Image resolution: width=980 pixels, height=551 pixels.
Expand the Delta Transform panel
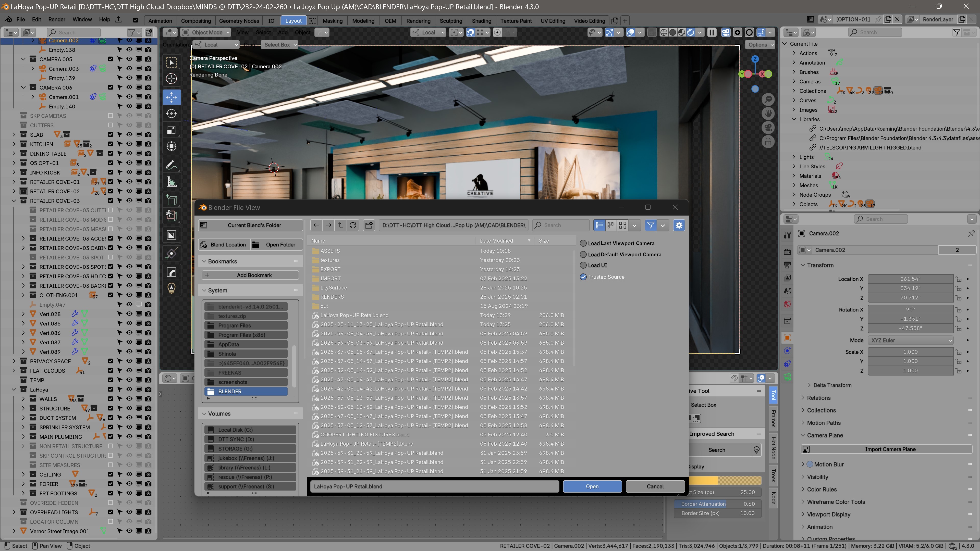pos(832,385)
